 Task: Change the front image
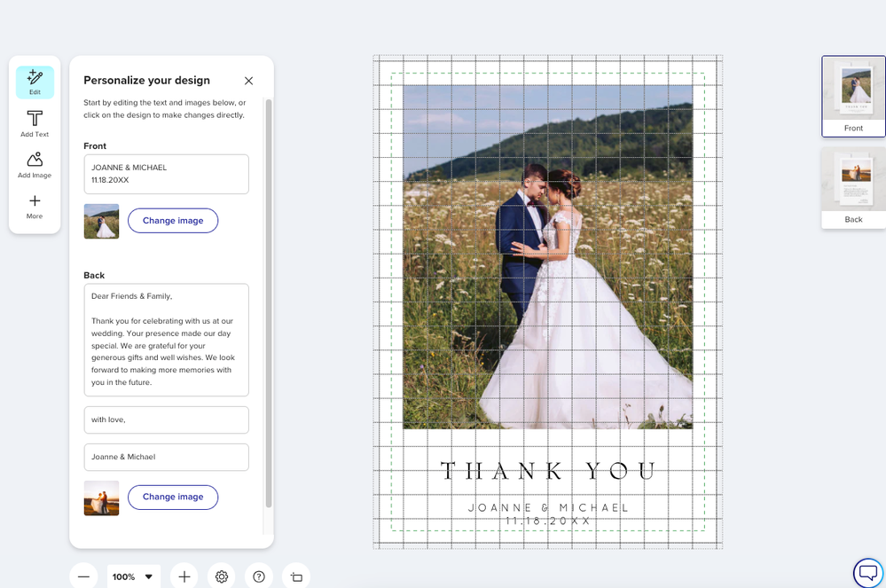(173, 221)
